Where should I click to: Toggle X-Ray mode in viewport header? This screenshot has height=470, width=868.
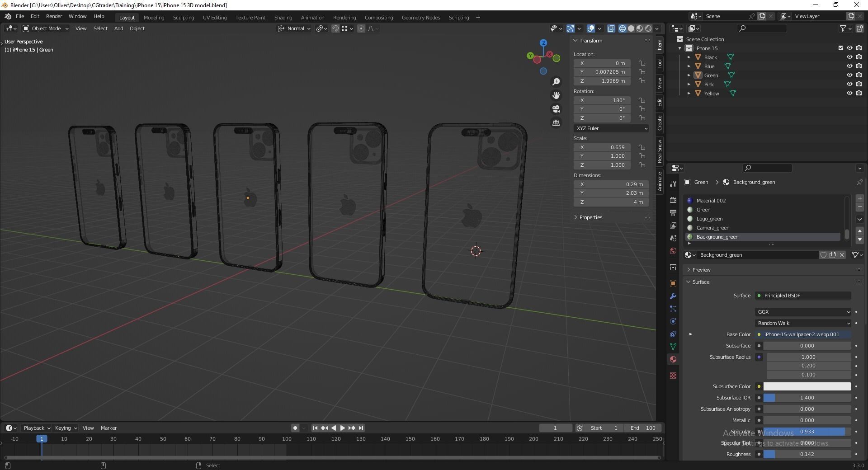(x=611, y=28)
